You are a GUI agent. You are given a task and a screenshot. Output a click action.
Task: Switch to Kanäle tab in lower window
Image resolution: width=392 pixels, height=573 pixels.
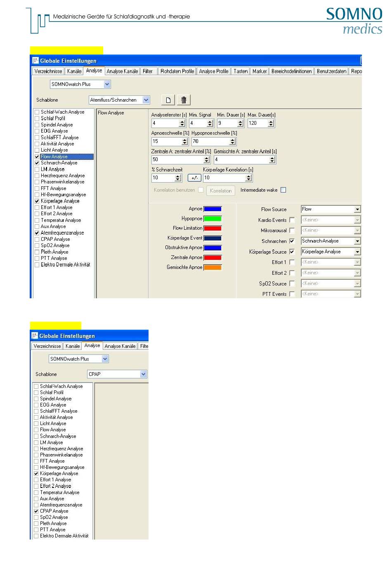click(x=73, y=346)
